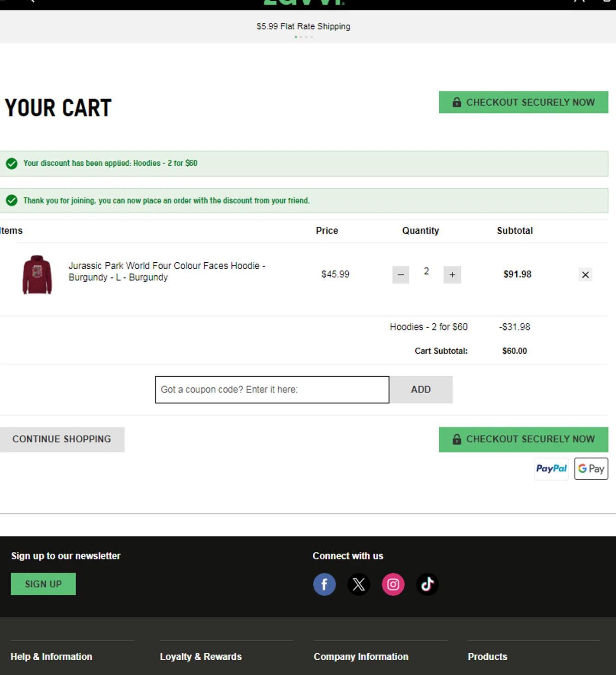Click the 'Hoodies - 2 for $60' discount label

(429, 327)
